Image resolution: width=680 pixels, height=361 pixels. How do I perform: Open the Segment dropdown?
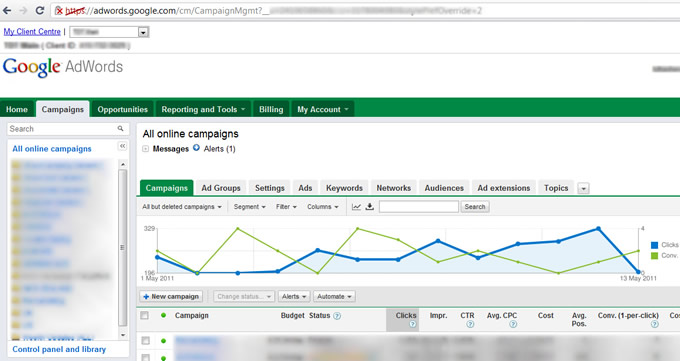(250, 207)
